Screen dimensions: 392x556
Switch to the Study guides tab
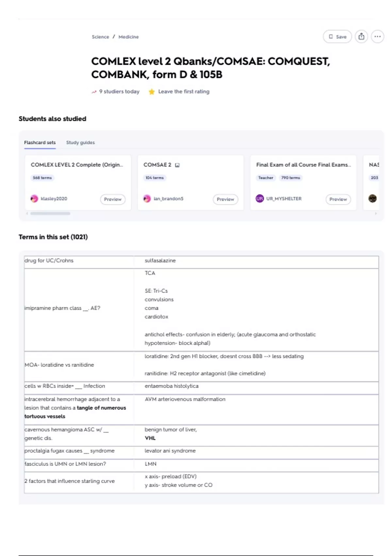80,143
